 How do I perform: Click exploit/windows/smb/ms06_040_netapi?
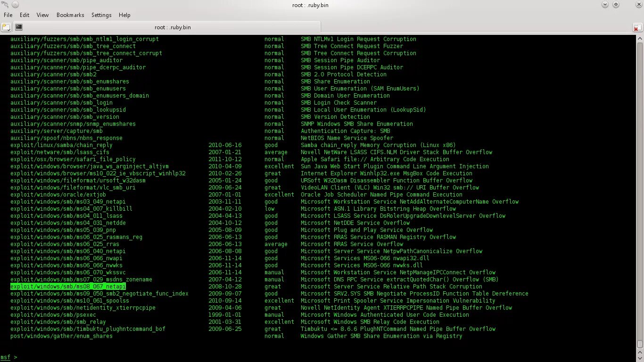click(x=68, y=251)
